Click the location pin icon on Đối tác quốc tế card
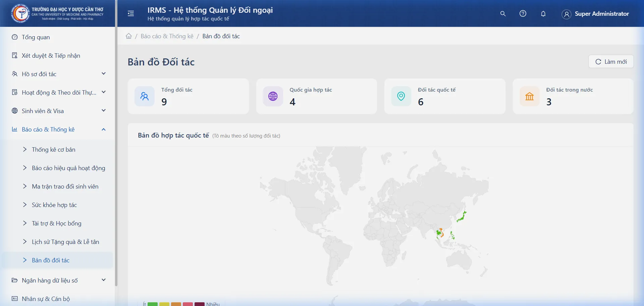This screenshot has height=306, width=644. point(401,96)
